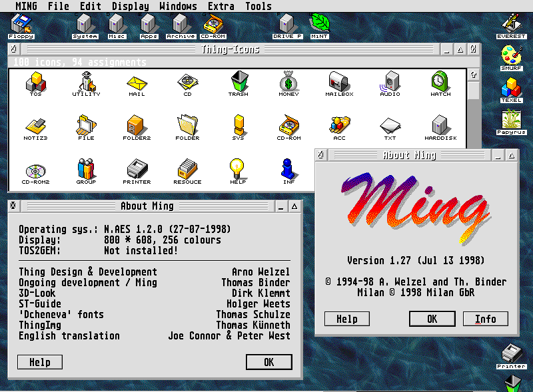The image size is (533, 392).
Task: Open the MING menu
Action: [x=26, y=6]
